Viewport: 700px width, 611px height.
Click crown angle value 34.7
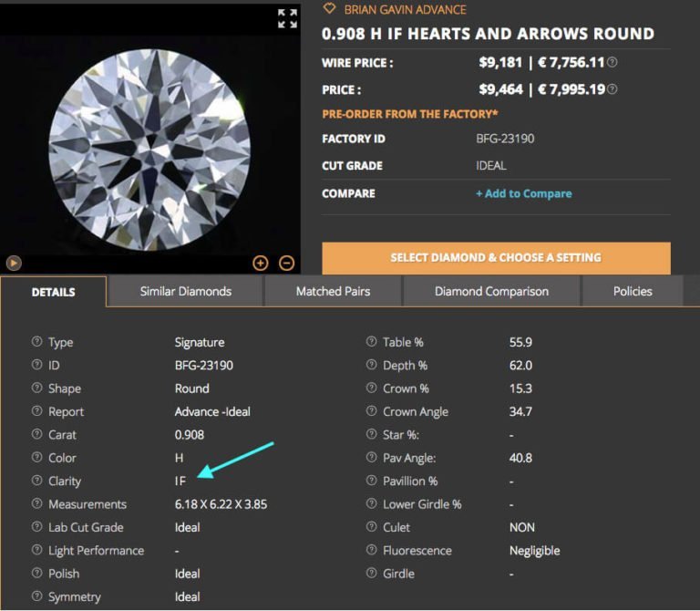point(520,411)
